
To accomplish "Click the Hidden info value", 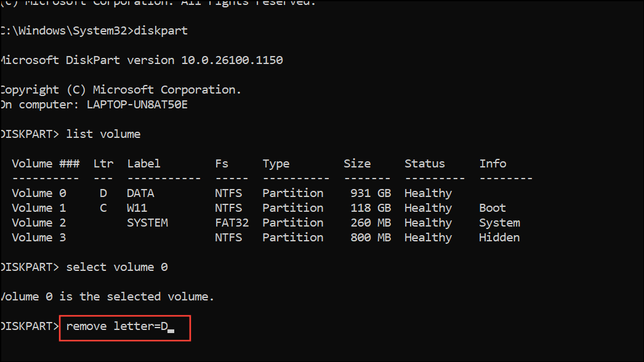I will [x=499, y=238].
